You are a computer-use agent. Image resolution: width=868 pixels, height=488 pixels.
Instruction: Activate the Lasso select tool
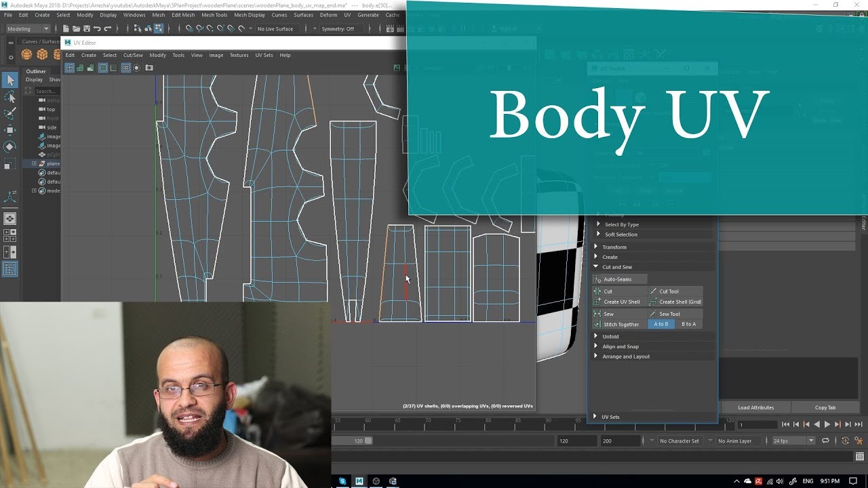[x=9, y=97]
